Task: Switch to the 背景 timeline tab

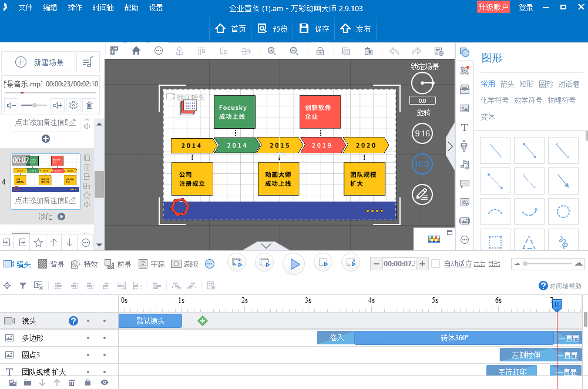Action: (51, 264)
